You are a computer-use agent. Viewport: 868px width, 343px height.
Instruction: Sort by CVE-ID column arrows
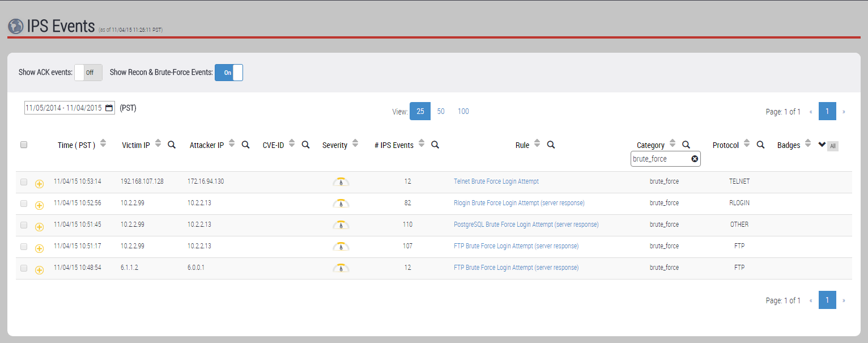[x=292, y=143]
